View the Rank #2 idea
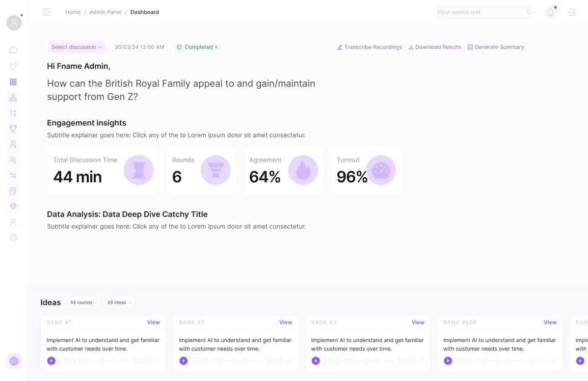Image resolution: width=588 pixels, height=381 pixels. pyautogui.click(x=286, y=322)
